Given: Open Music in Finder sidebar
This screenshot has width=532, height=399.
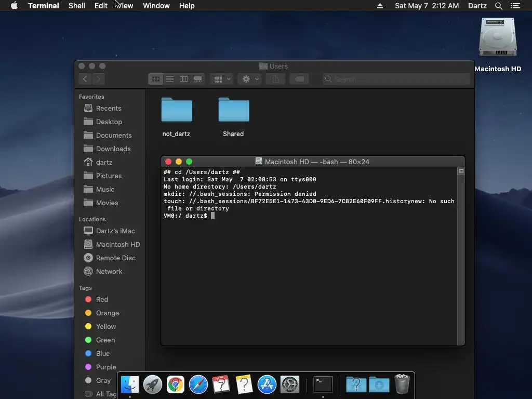Looking at the screenshot, I should pos(105,189).
